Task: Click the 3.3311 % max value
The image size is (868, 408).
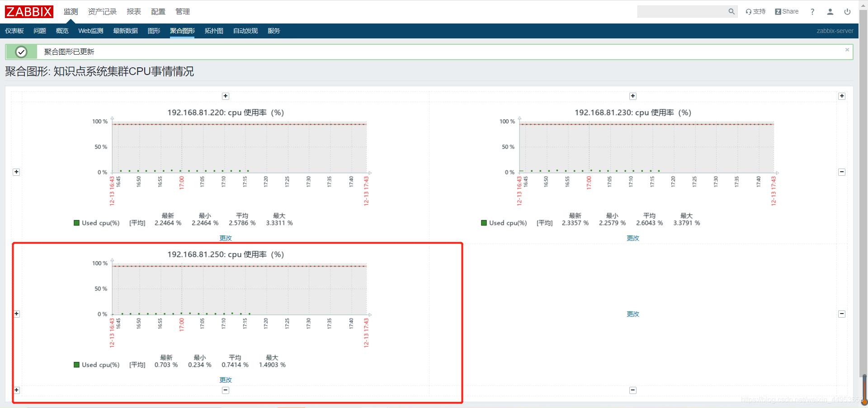Action: coord(279,223)
